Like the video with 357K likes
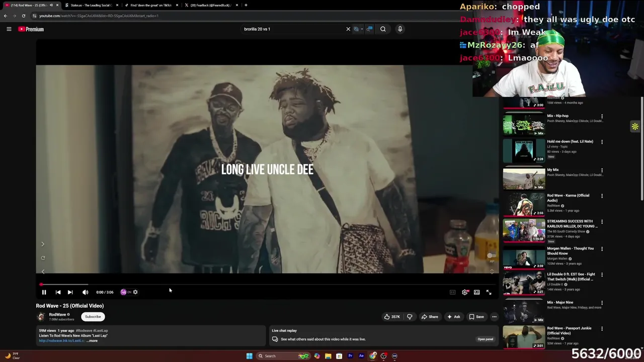 392,317
